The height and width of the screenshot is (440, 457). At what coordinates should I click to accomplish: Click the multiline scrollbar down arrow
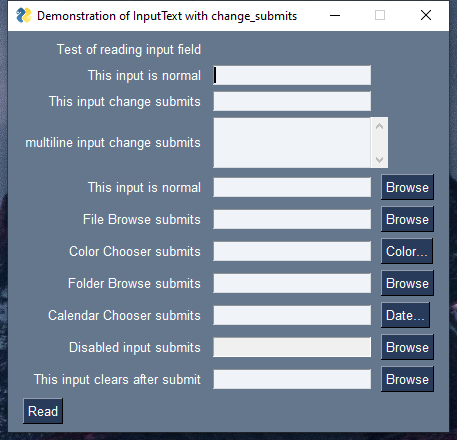[x=379, y=160]
